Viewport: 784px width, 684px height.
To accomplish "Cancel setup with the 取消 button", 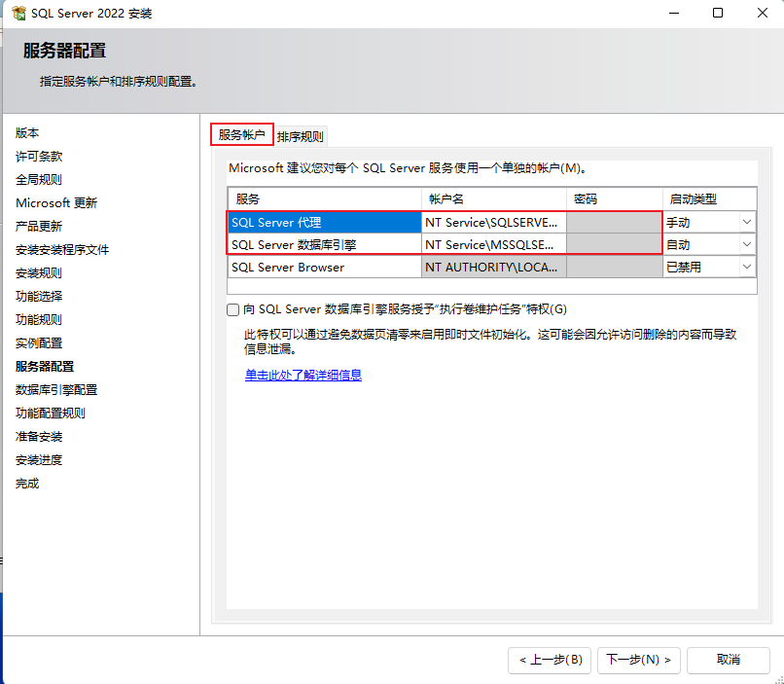I will (728, 660).
